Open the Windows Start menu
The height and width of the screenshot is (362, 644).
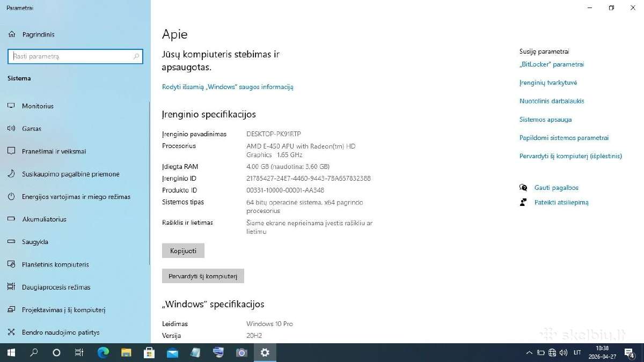pos(11,352)
